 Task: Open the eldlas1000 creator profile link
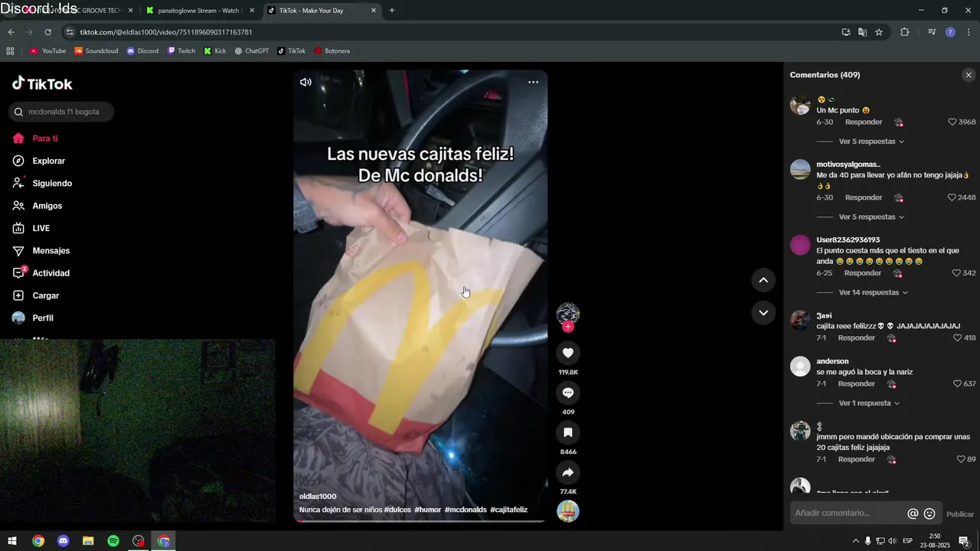318,497
